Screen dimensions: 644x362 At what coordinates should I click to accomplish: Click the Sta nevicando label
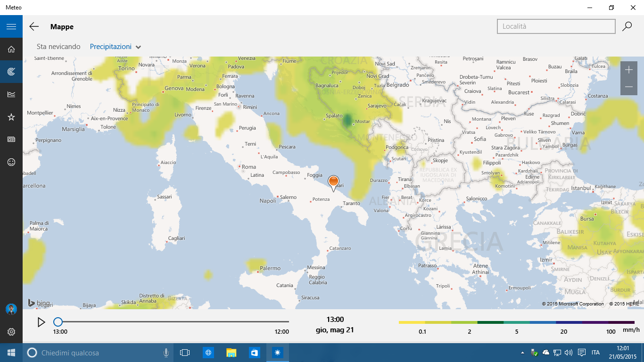(x=58, y=47)
